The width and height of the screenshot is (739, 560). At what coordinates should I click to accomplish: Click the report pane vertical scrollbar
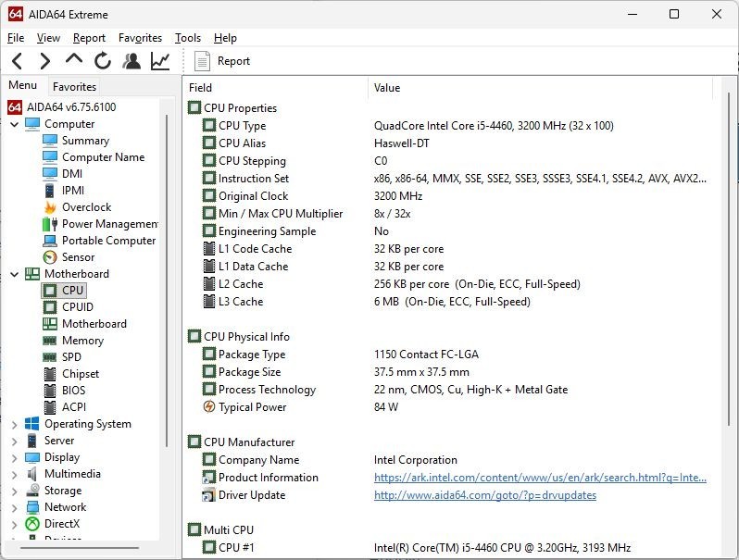pyautogui.click(x=729, y=259)
